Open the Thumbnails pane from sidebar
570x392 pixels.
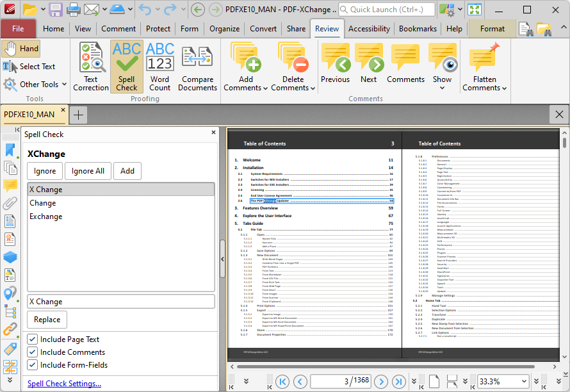10,168
